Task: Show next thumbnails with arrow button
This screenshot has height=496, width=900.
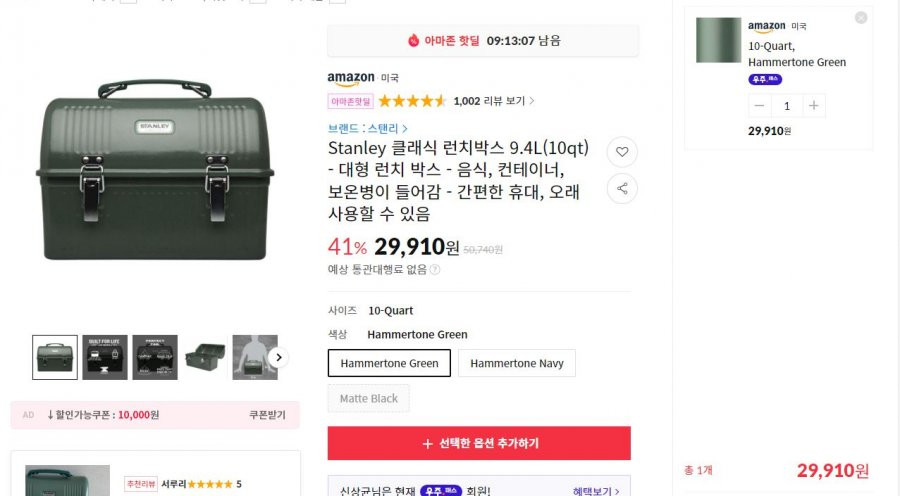Action: (x=279, y=358)
